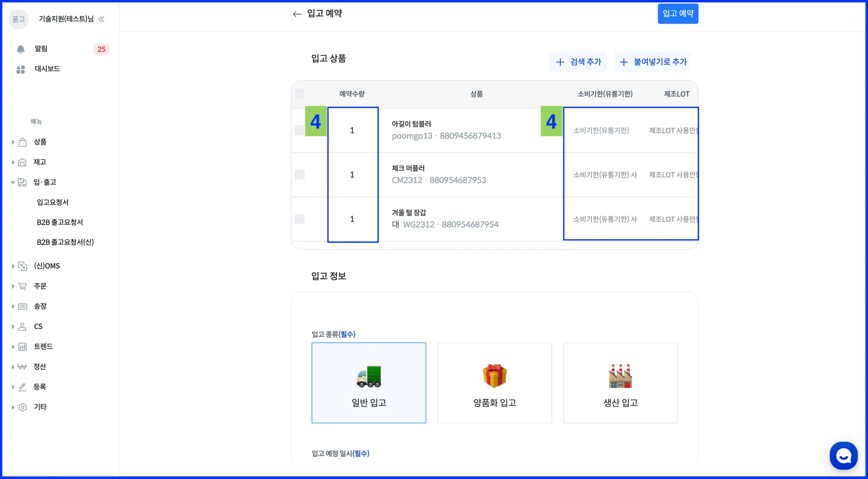This screenshot has height=479, width=868.
Task: Collapse the 입·출고 menu arrow
Action: click(13, 183)
